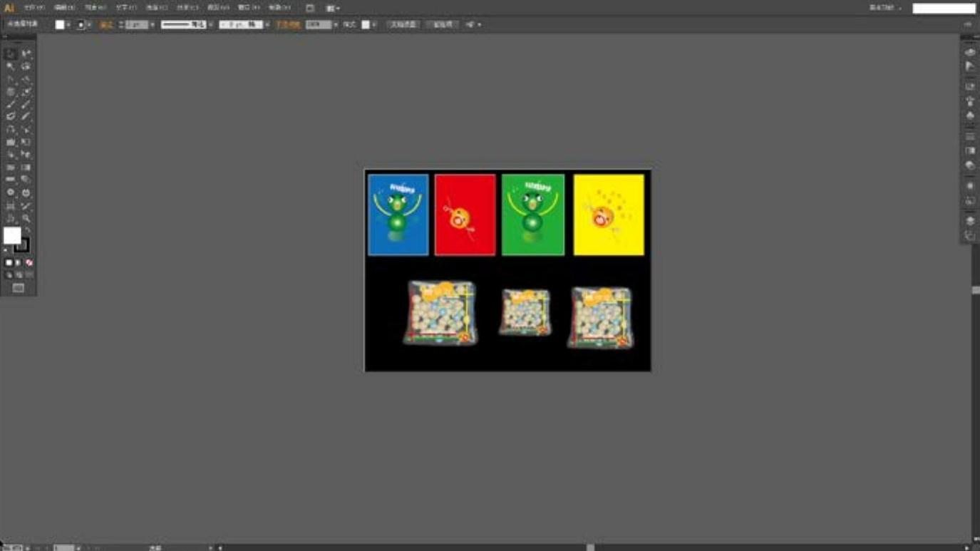Open the 文字 (Type) menu
Screen dimensions: 980x551
(x=125, y=8)
